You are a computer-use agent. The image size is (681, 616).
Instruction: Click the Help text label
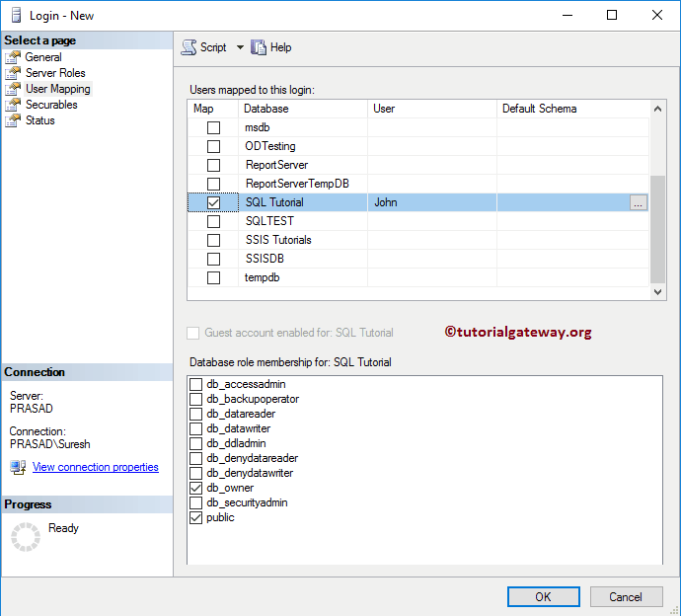[x=280, y=47]
